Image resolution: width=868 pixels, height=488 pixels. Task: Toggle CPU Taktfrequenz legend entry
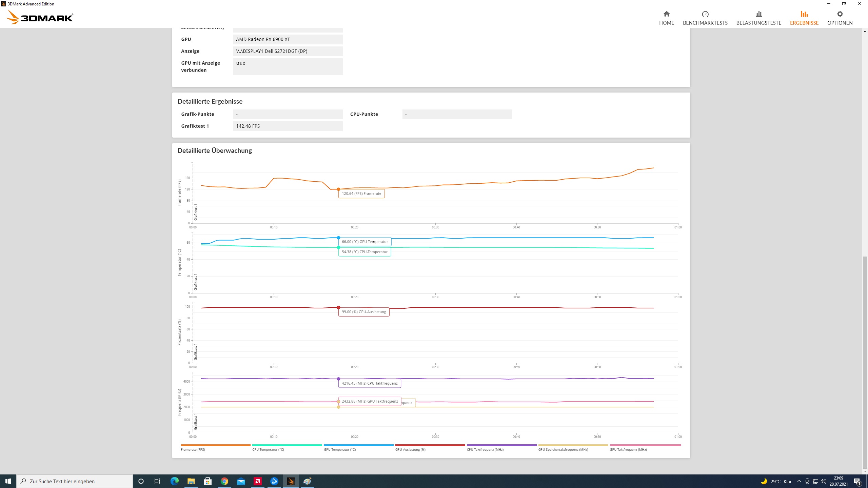(485, 449)
